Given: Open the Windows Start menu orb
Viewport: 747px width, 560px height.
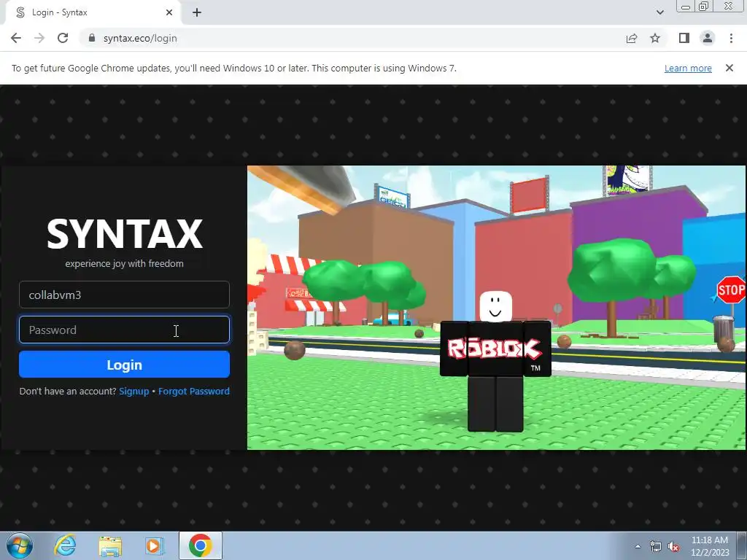Looking at the screenshot, I should (x=19, y=545).
